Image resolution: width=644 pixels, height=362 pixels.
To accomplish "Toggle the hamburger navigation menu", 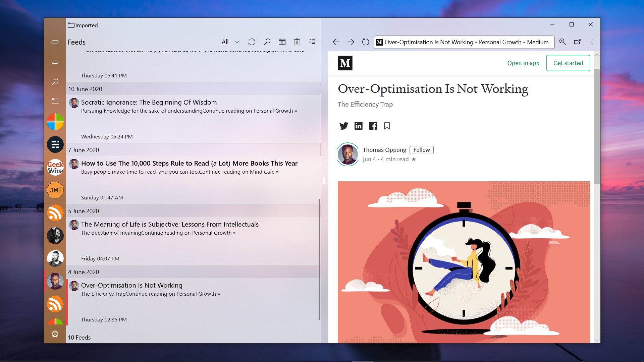I will coord(55,42).
